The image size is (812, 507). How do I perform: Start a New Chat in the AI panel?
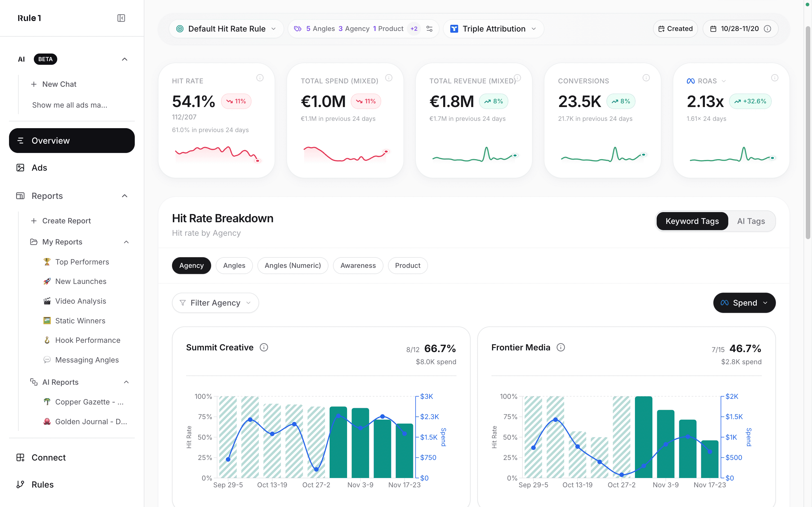tap(59, 84)
